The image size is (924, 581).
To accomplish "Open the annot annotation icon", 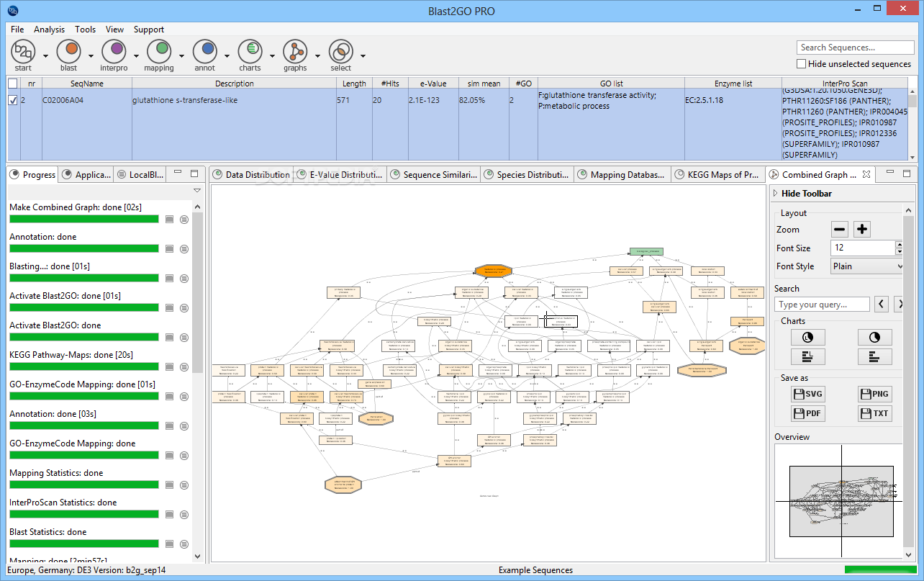I will (205, 50).
